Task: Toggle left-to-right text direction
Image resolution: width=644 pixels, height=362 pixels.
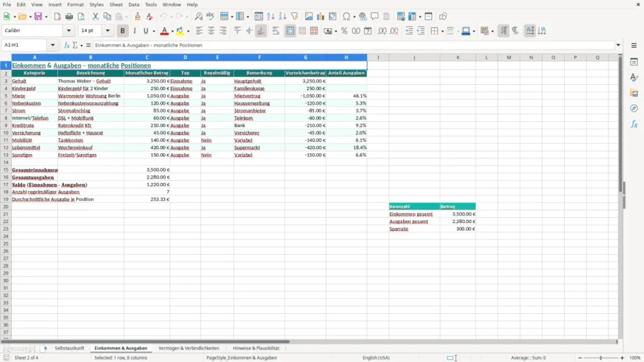Action: [x=504, y=31]
